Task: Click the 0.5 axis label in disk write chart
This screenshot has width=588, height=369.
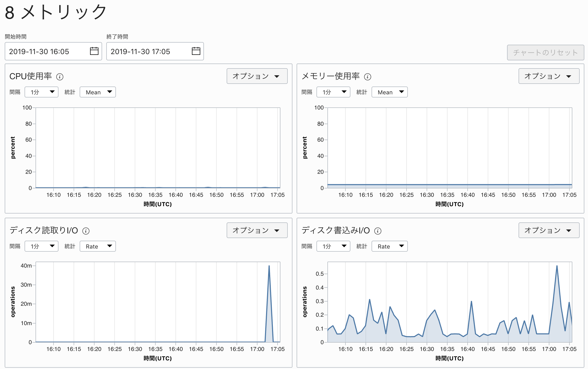Action: [320, 274]
